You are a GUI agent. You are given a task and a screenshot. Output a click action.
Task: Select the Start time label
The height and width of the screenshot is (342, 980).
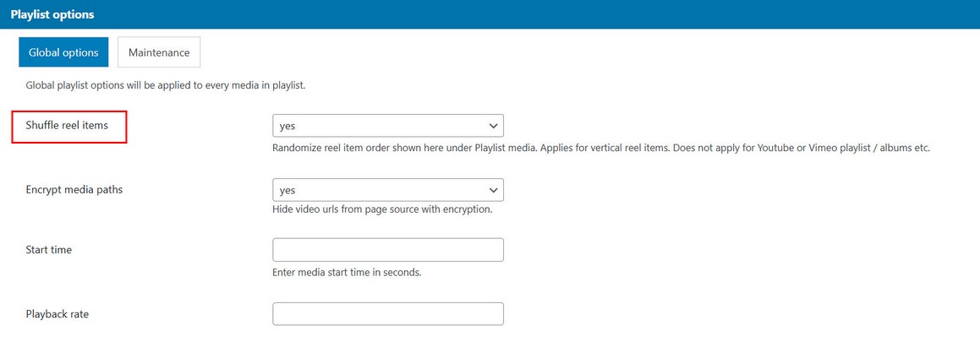[x=49, y=250]
